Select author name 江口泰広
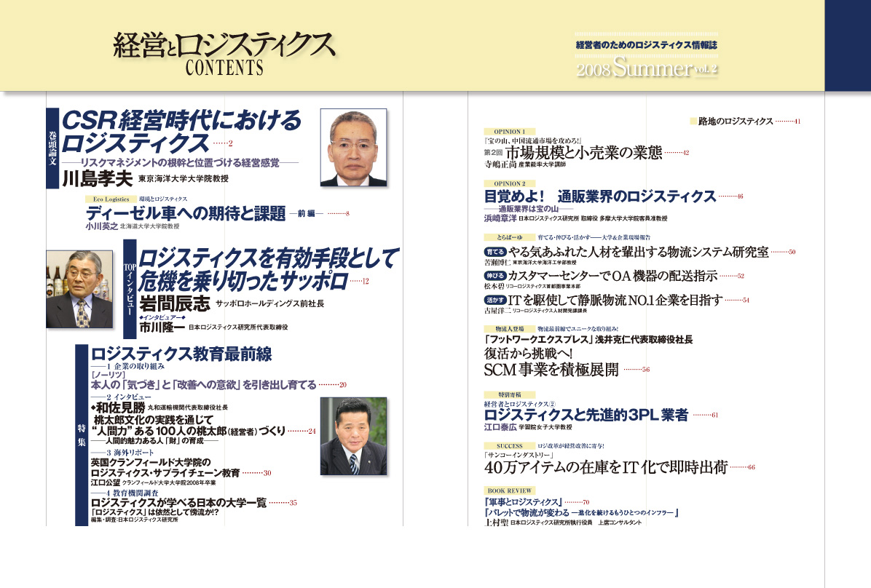 click(500, 427)
